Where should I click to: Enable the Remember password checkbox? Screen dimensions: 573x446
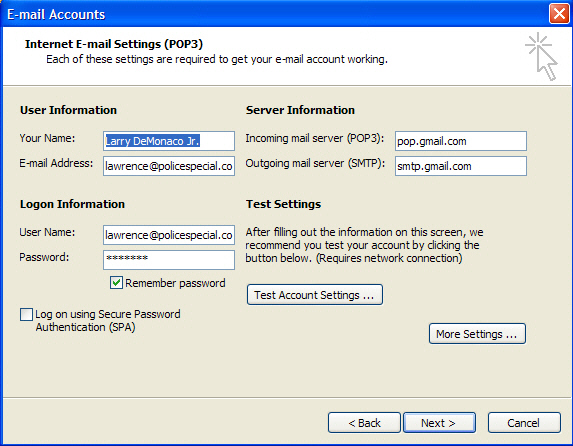(116, 283)
